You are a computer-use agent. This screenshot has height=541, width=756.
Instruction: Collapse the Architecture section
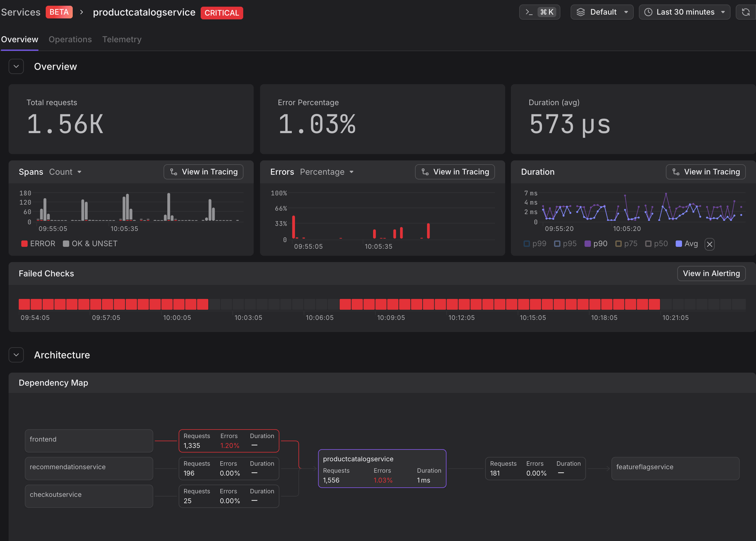[16, 355]
